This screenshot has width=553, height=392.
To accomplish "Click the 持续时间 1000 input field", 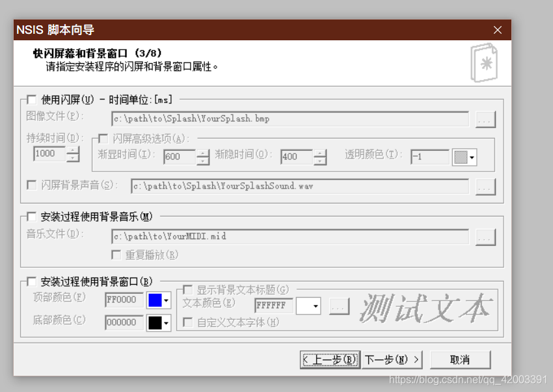I will [49, 153].
